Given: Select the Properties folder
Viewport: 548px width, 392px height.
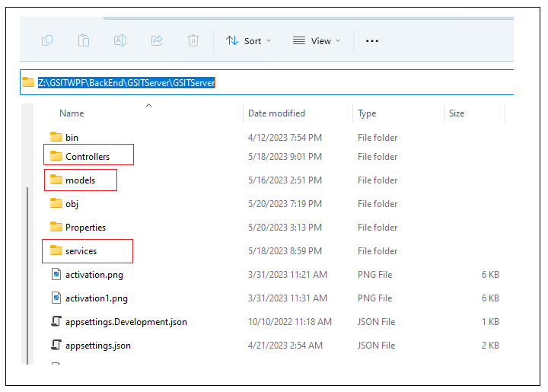Looking at the screenshot, I should pyautogui.click(x=85, y=228).
